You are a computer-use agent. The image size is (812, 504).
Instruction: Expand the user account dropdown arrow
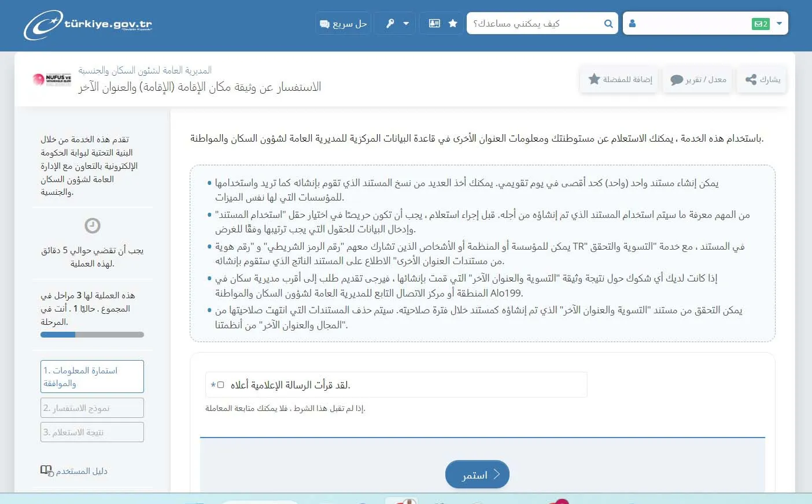(x=779, y=24)
